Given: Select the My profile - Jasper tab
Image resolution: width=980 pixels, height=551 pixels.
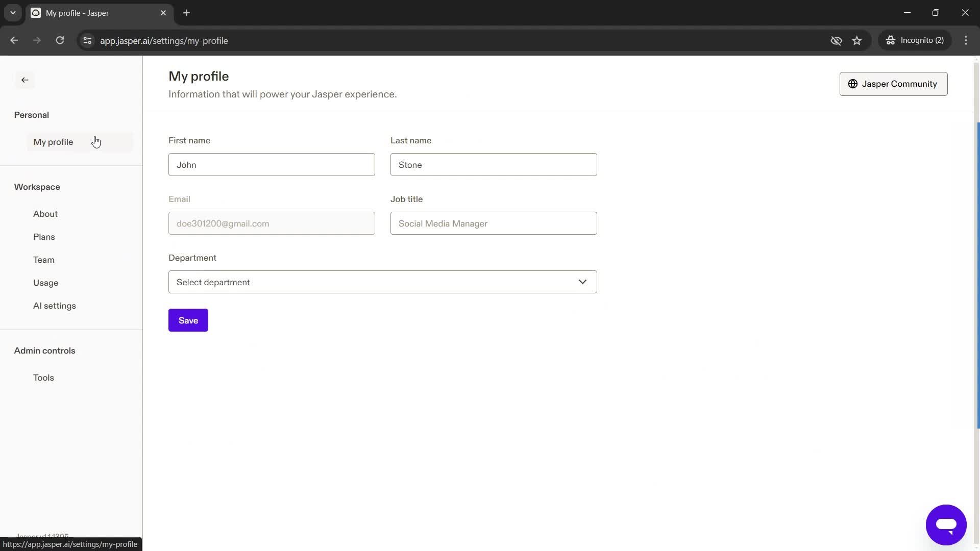Looking at the screenshot, I should pyautogui.click(x=99, y=13).
